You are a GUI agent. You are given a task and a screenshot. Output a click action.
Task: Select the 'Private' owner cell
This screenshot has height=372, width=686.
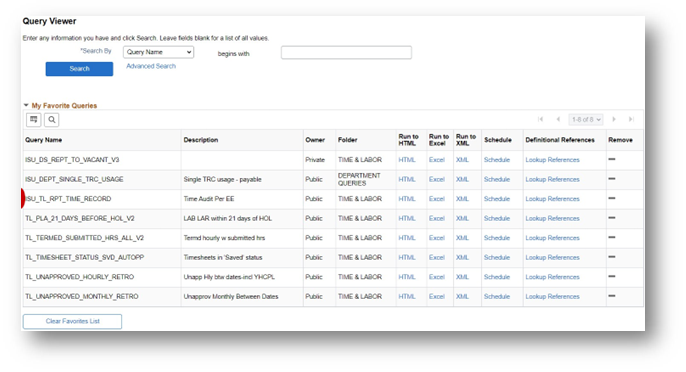[315, 160]
